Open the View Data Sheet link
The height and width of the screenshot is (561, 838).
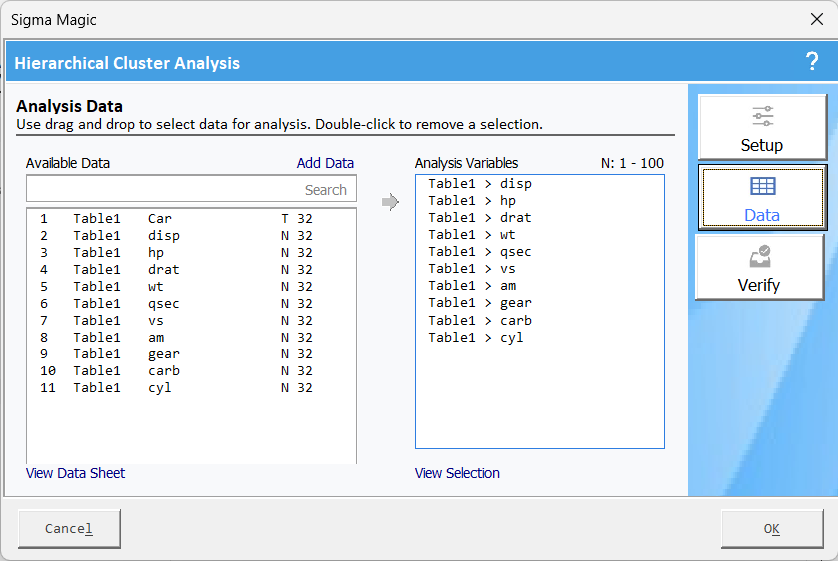76,473
